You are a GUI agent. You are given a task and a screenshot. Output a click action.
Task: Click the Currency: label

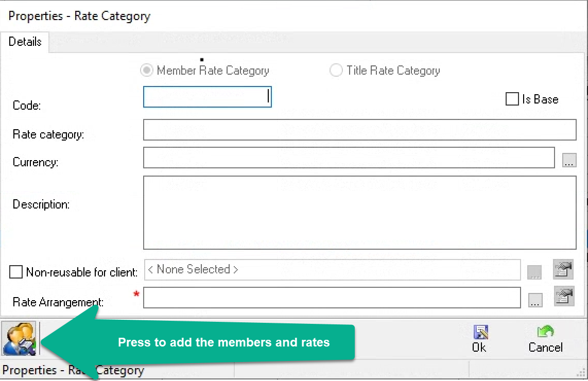point(36,162)
